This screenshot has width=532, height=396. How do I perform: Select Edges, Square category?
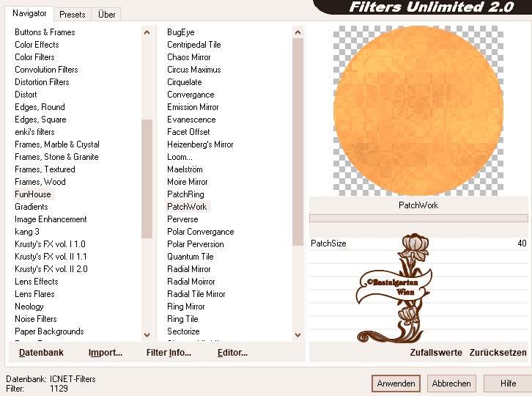pos(40,120)
